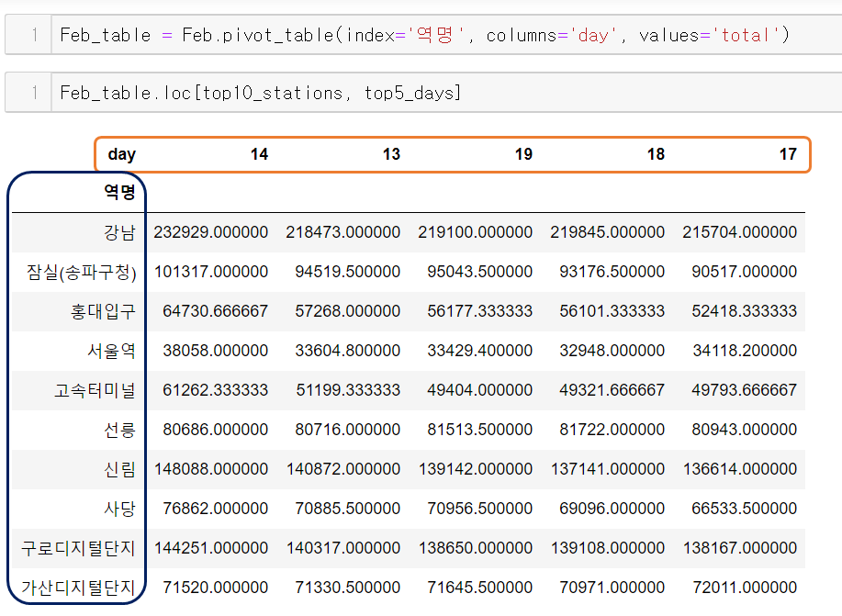Click the 'day' columns label

122,154
